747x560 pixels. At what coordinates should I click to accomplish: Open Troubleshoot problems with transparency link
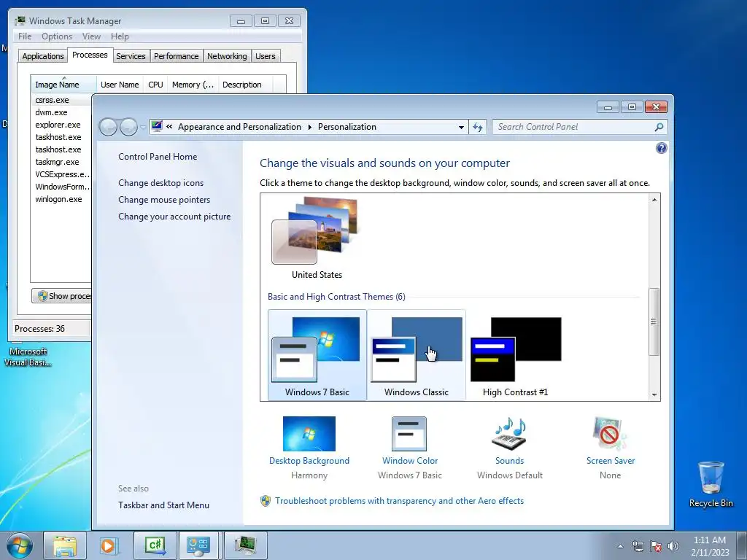(399, 500)
